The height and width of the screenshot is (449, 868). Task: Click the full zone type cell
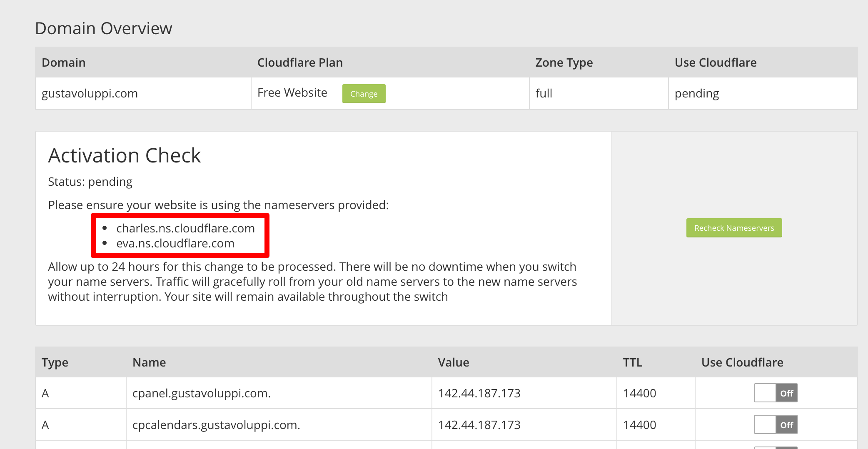[x=544, y=93]
